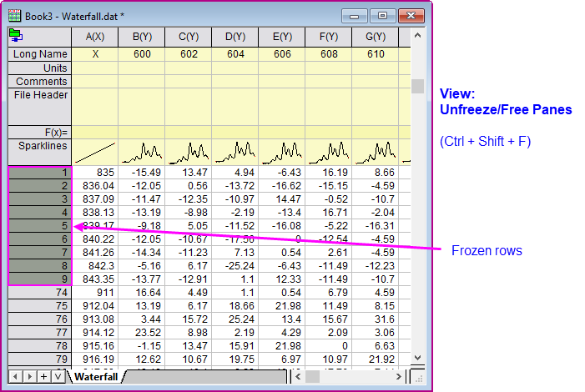Image resolution: width=585 pixels, height=392 pixels.
Task: Click the workbook organizer icon in top-left corner
Action: point(16,35)
